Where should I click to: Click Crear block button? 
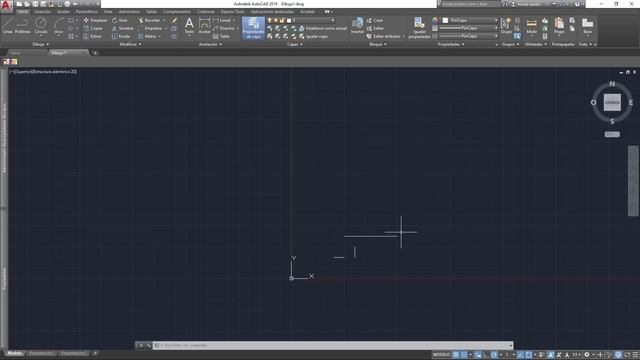coord(375,20)
